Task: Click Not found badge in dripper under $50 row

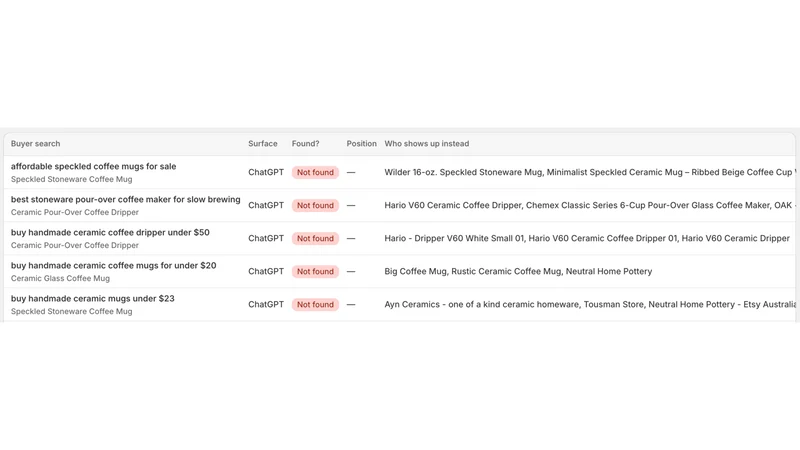Action: pyautogui.click(x=315, y=238)
